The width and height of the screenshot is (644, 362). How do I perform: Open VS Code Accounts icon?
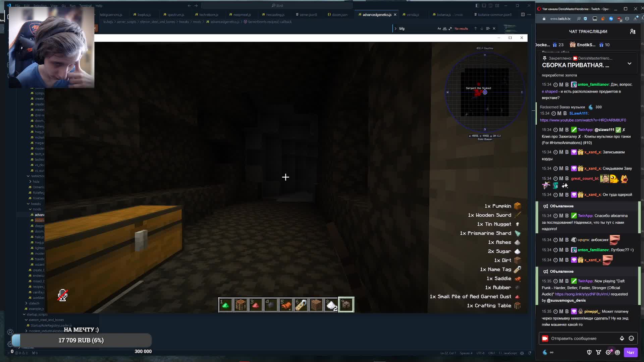pos(10,332)
